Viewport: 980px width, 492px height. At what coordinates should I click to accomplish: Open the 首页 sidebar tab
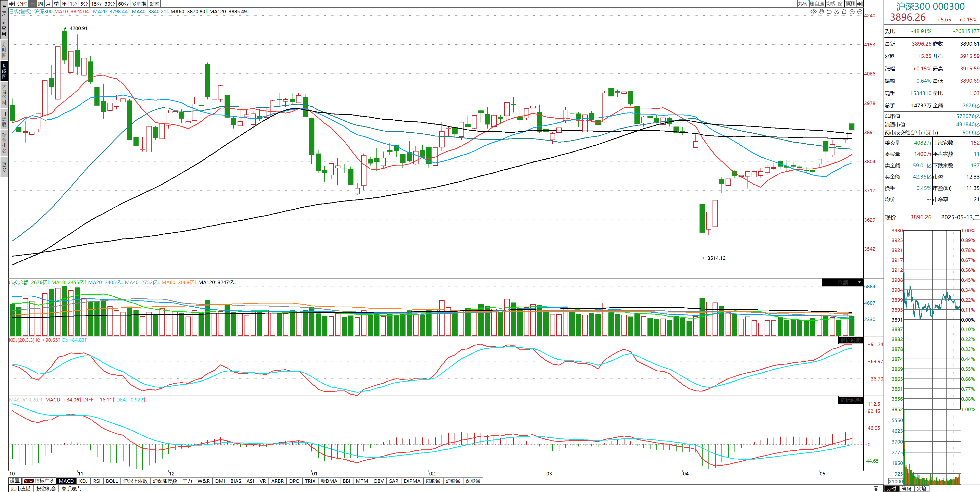pyautogui.click(x=4, y=10)
